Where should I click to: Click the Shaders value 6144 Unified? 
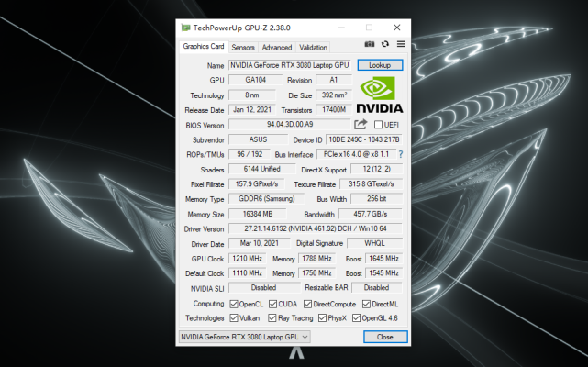[261, 169]
